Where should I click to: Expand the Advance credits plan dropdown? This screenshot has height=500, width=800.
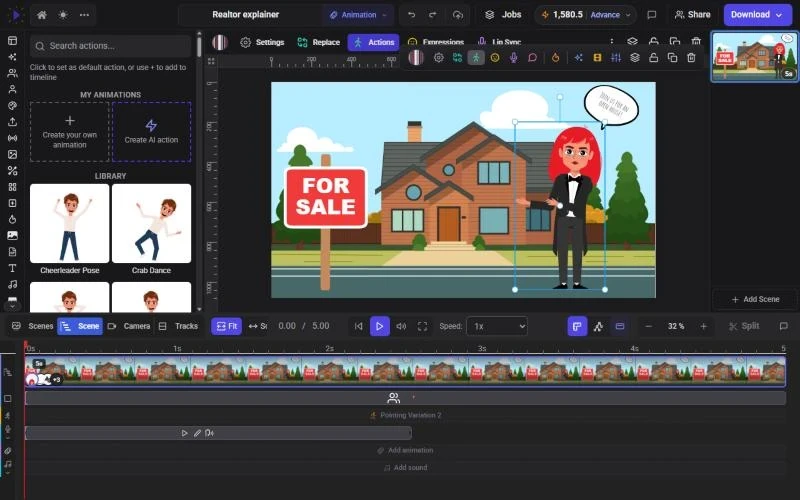(611, 15)
